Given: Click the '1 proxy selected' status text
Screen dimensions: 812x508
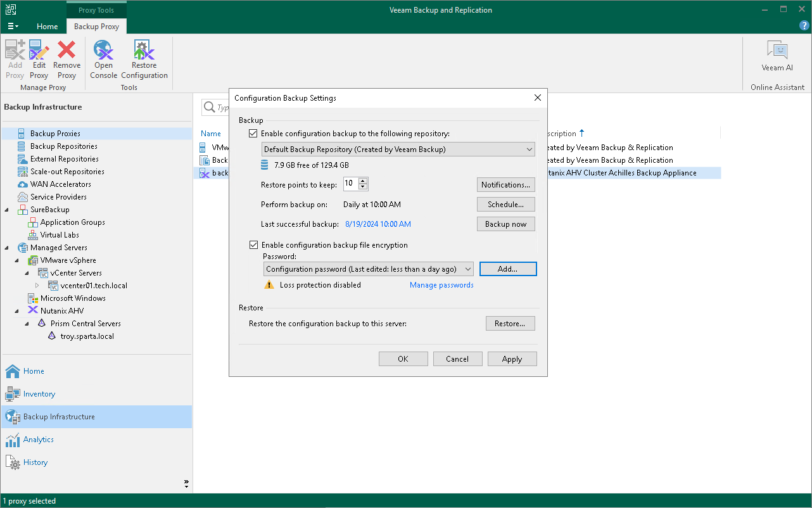Looking at the screenshot, I should [30, 501].
